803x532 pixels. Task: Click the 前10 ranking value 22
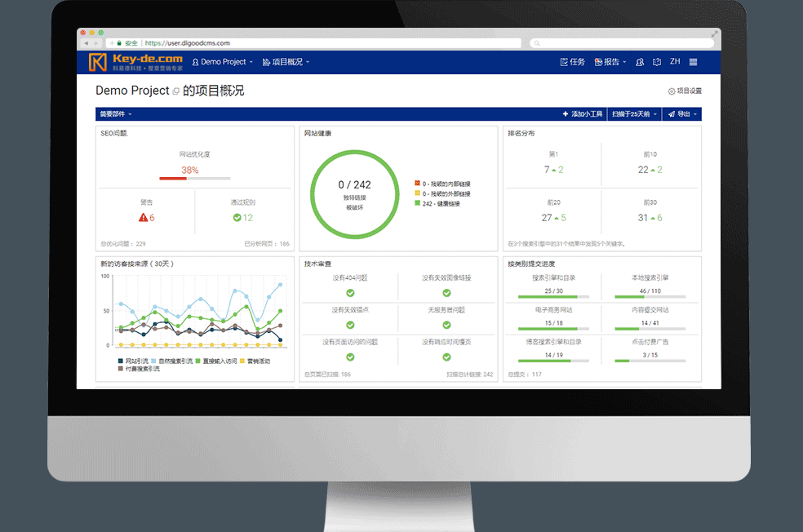pos(643,170)
